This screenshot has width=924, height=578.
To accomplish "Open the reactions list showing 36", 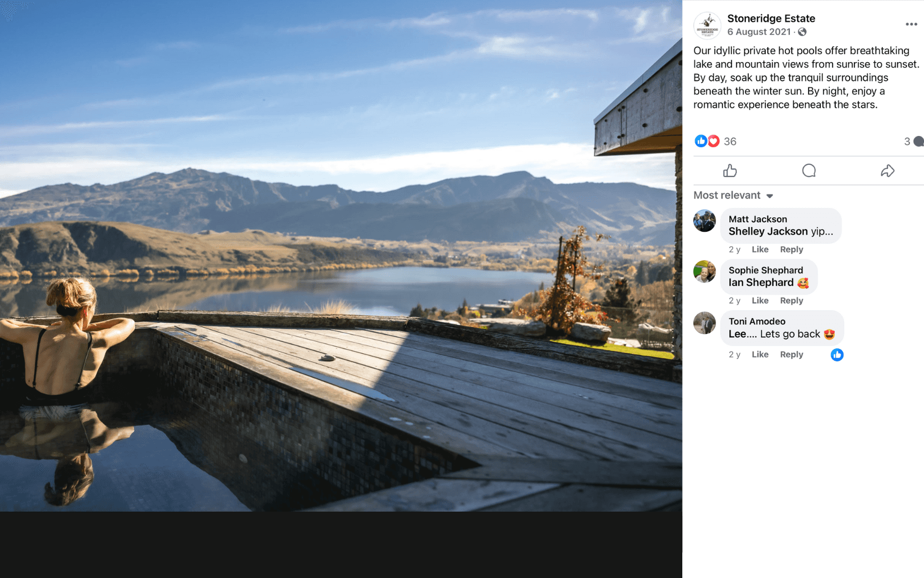I will [715, 141].
